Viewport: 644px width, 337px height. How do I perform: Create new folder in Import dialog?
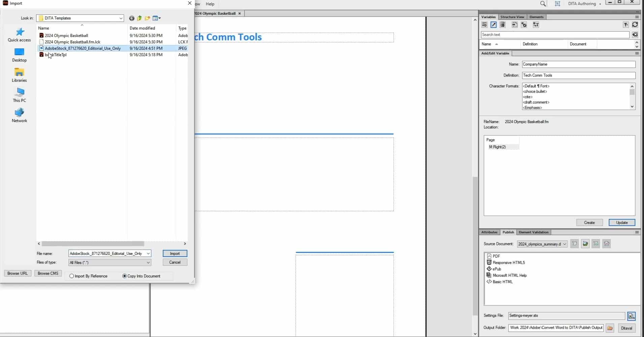coord(148,18)
